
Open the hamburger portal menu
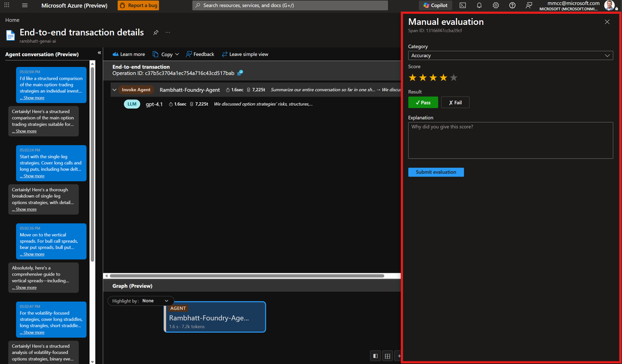(x=25, y=6)
